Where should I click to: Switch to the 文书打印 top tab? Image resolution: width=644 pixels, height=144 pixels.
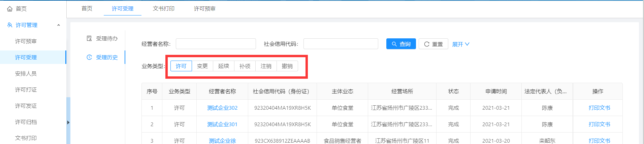[163, 8]
